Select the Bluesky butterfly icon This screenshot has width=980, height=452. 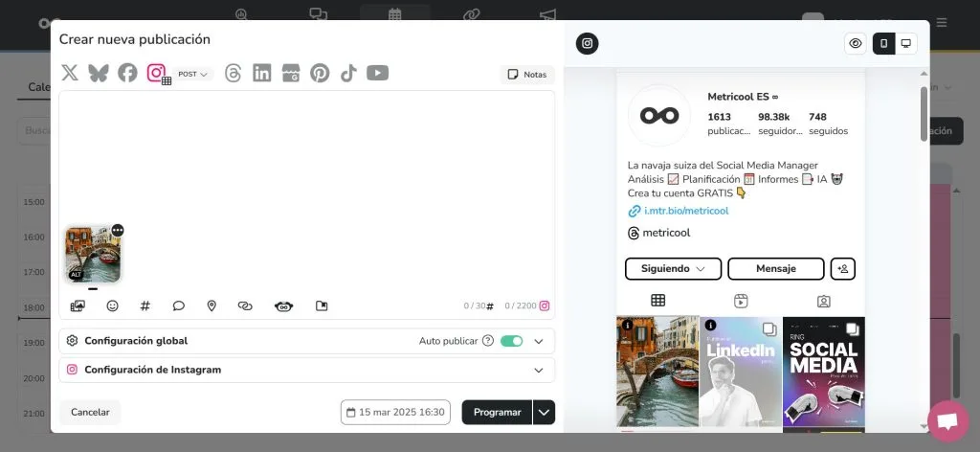click(98, 73)
